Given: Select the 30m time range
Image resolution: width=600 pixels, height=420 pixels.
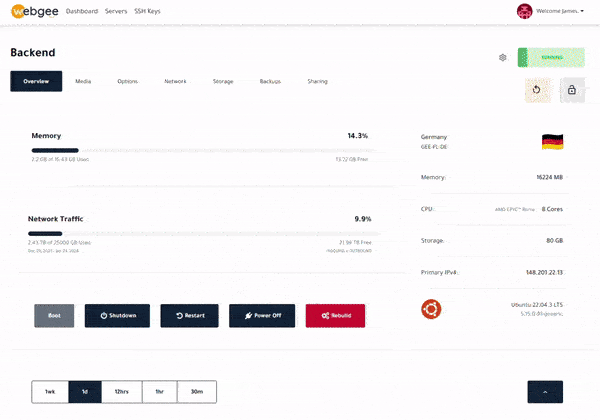Looking at the screenshot, I should tap(197, 392).
